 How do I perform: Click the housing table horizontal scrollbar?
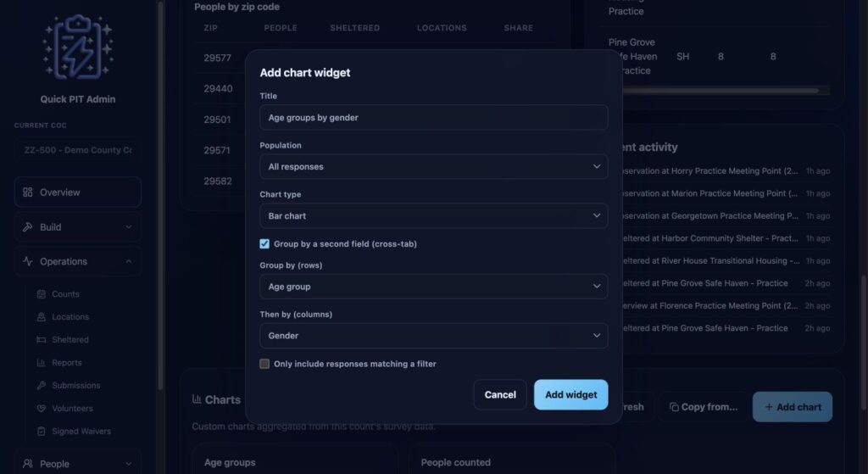point(720,90)
